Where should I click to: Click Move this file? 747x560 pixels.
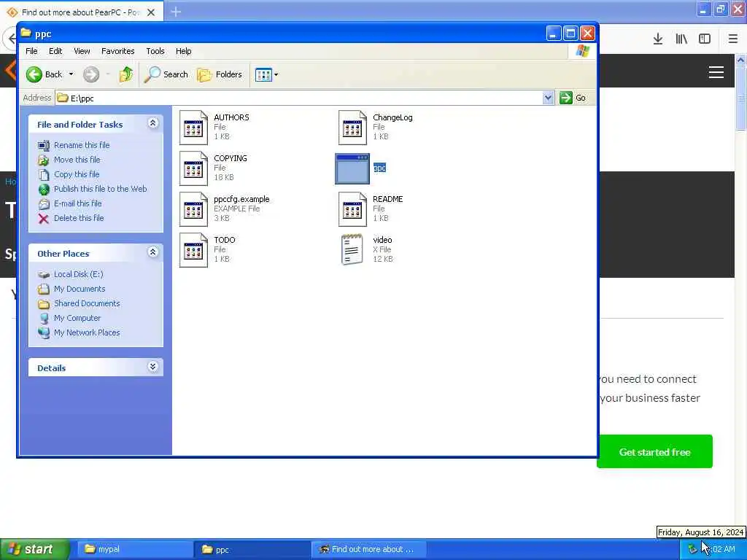coord(77,160)
